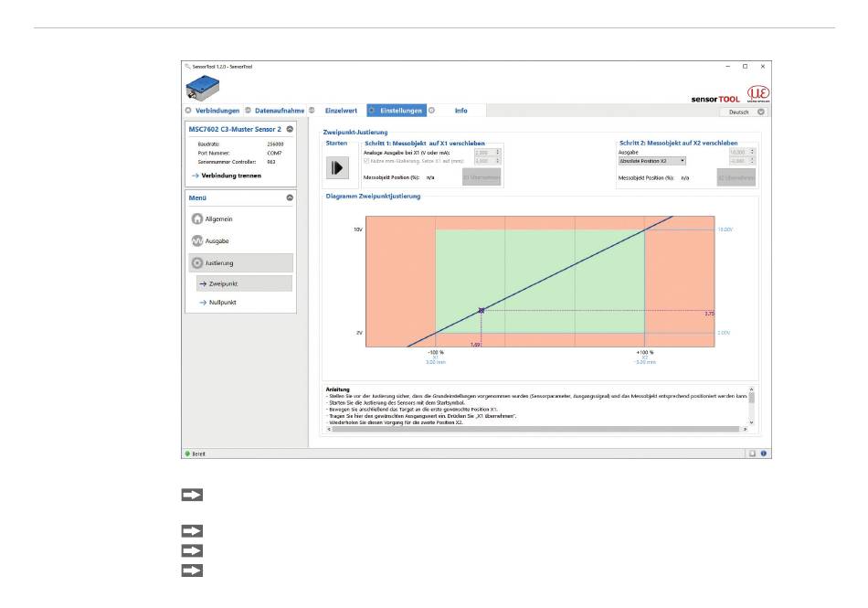This screenshot has width=868, height=608.
Task: Select the Justierung target icon
Action: click(196, 263)
